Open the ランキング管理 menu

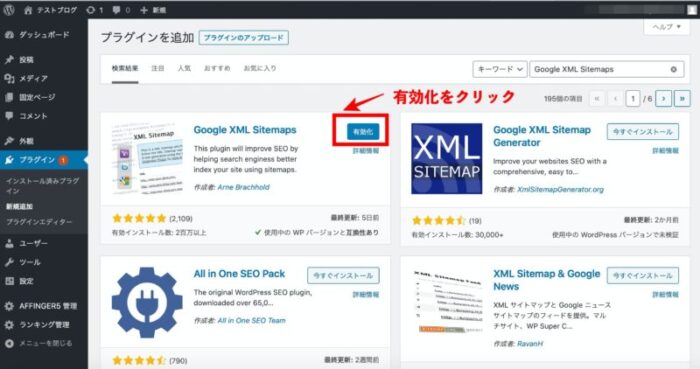click(x=44, y=324)
